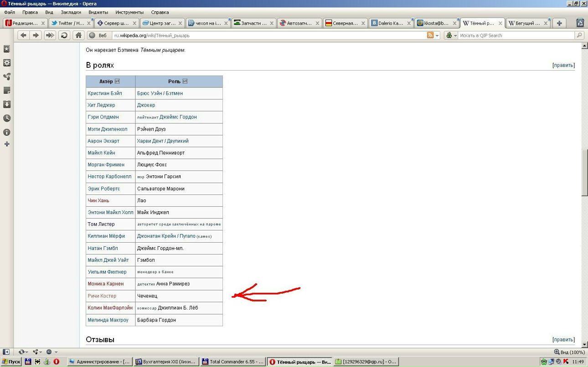This screenshot has height=367, width=588.
Task: Click the Reload page button
Action: pos(64,35)
